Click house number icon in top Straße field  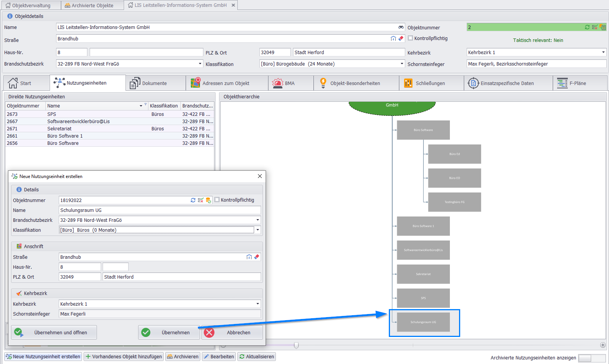[x=393, y=38]
